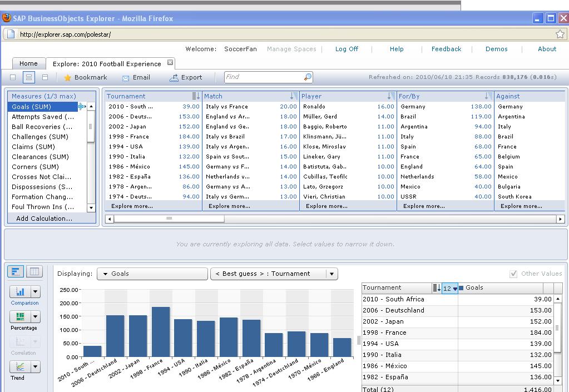Open the Displaying Goals dropdown

152,274
